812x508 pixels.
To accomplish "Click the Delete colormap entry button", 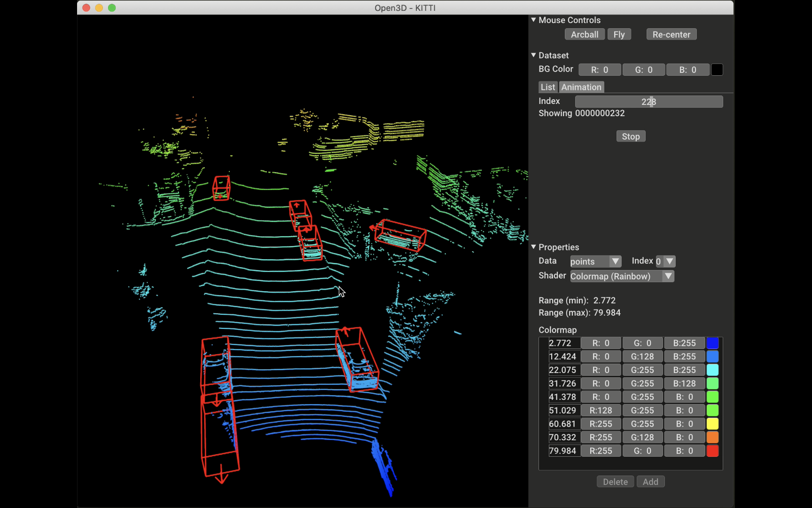I will click(615, 482).
